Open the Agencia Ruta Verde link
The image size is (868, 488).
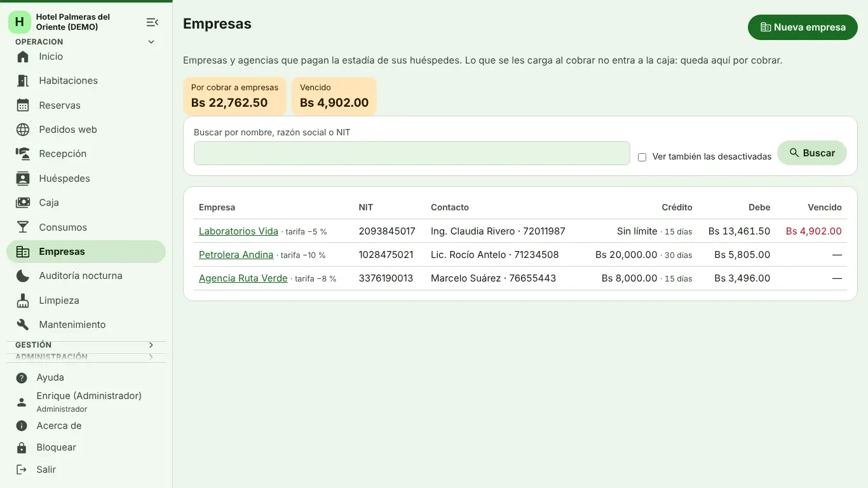click(x=243, y=278)
